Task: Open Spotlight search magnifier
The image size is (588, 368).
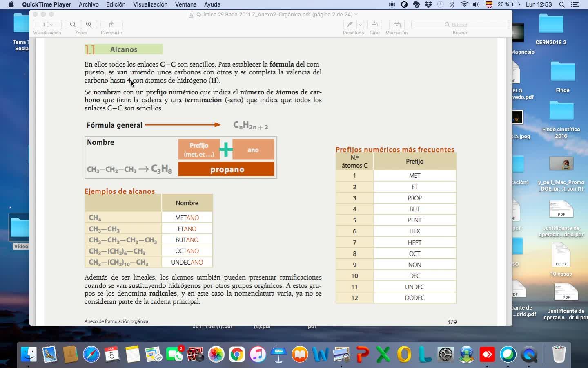Action: click(562, 4)
